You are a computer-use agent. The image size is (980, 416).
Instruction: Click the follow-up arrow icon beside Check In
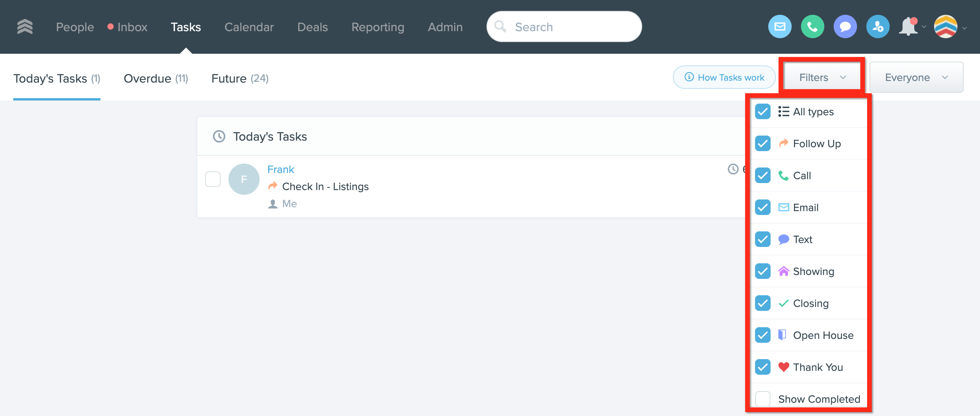[273, 186]
